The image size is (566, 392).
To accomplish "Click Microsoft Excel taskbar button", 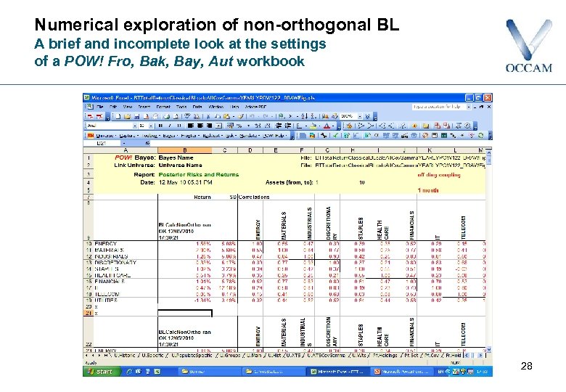I will tap(338, 372).
